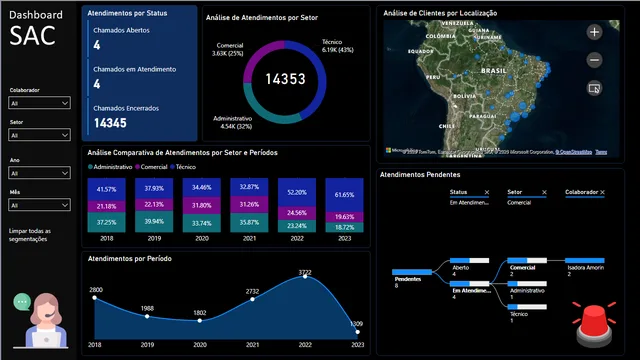
Task: Select the 2020 Administrativo bar segment 33.74%
Action: tap(202, 223)
